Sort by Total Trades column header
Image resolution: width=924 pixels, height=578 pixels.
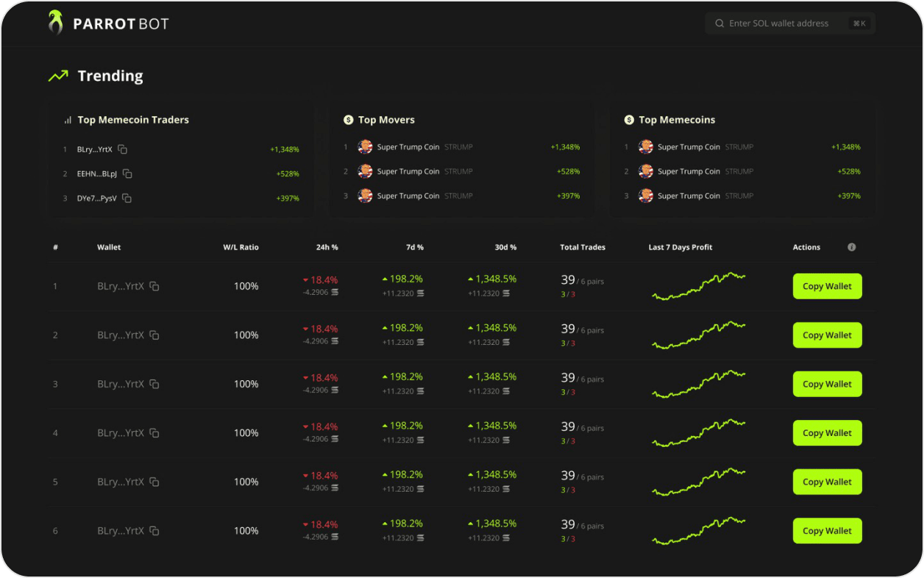(x=583, y=247)
